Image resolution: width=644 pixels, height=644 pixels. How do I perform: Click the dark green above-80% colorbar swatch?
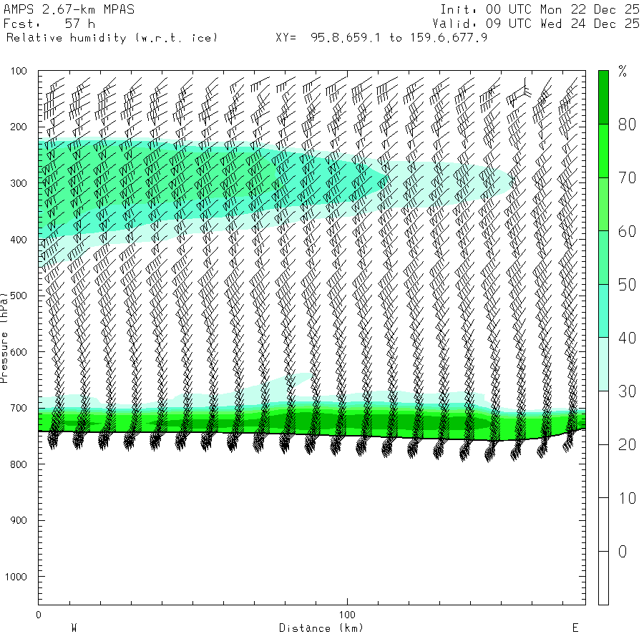(x=603, y=97)
